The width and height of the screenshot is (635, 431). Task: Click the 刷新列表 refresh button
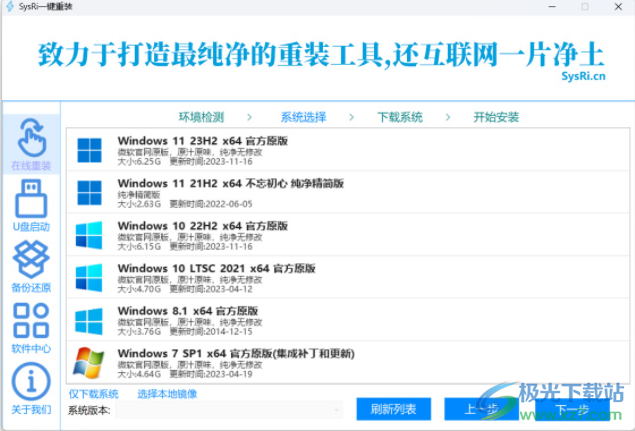pos(394,409)
